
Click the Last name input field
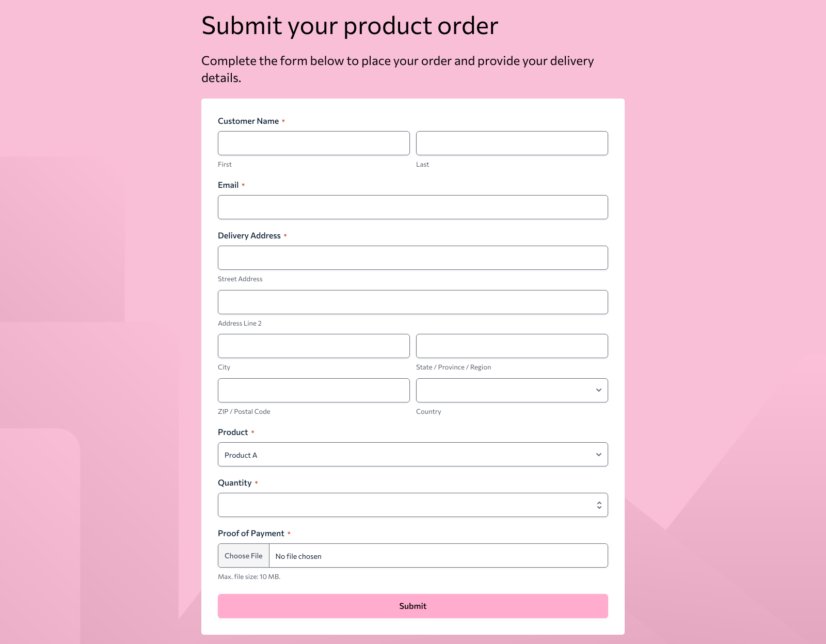click(x=511, y=143)
